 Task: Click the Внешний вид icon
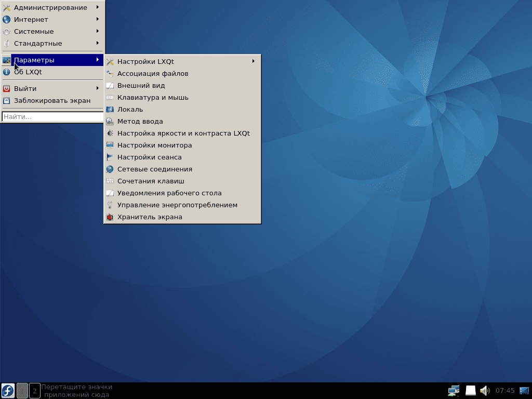[x=110, y=86]
